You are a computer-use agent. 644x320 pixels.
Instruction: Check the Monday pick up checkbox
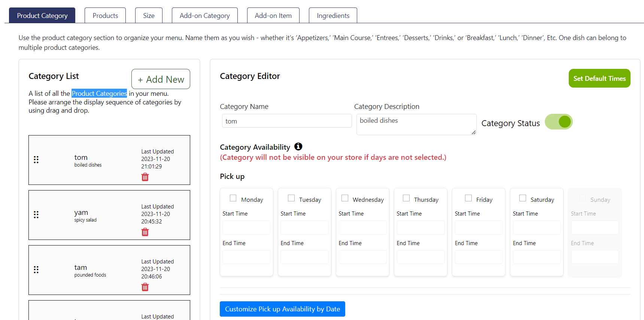233,198
